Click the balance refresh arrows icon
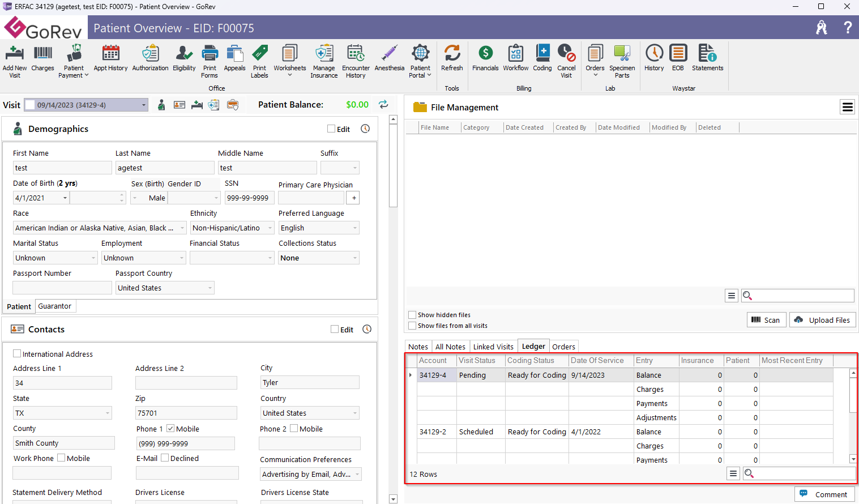 pyautogui.click(x=383, y=104)
